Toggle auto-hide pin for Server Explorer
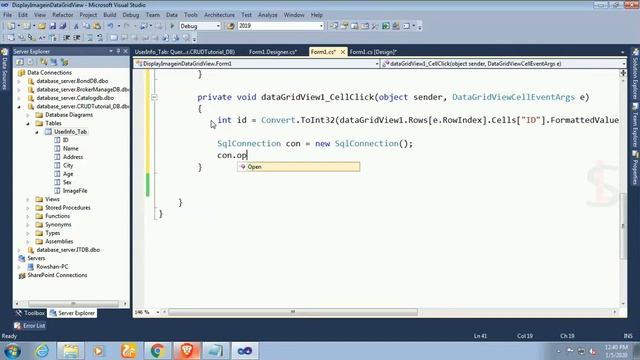 [x=118, y=51]
